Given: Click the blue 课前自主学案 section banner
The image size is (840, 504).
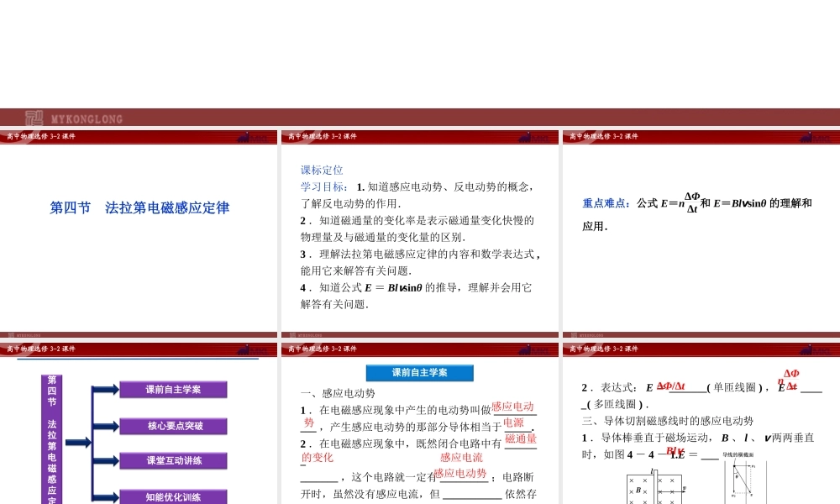Looking at the screenshot, I should click(420, 373).
